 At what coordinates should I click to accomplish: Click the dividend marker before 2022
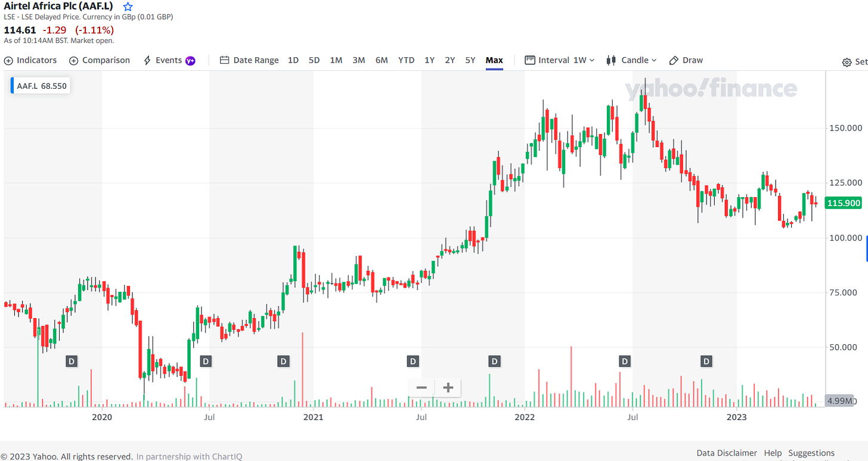tap(494, 361)
